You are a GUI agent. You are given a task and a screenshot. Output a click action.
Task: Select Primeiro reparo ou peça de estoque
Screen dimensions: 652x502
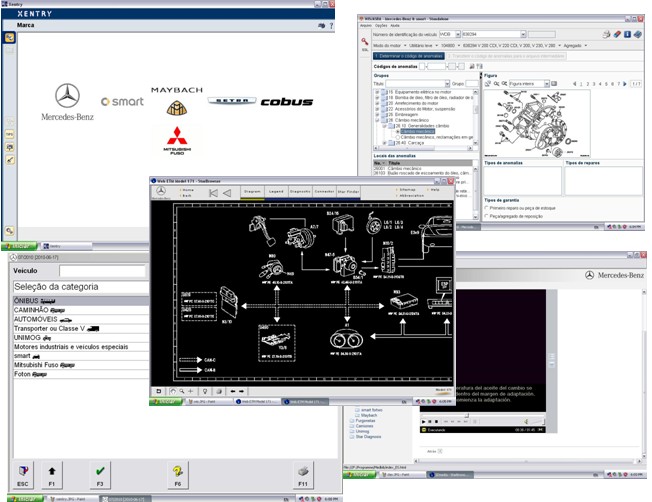point(487,208)
